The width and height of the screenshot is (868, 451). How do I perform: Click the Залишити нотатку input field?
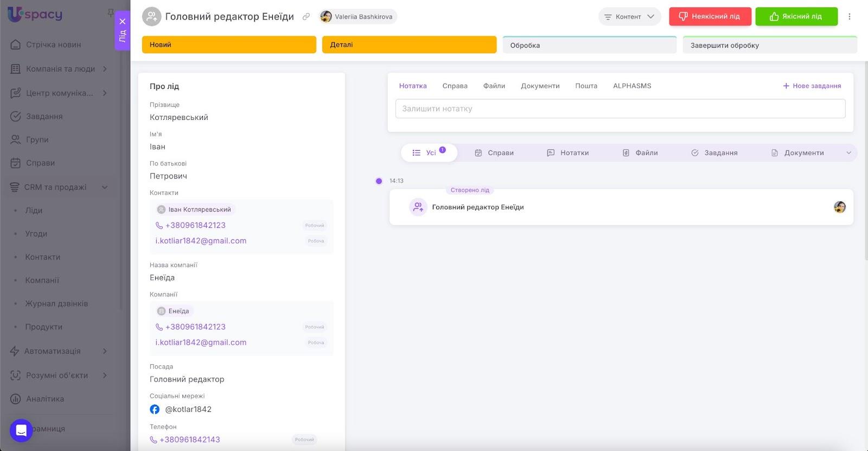[620, 109]
